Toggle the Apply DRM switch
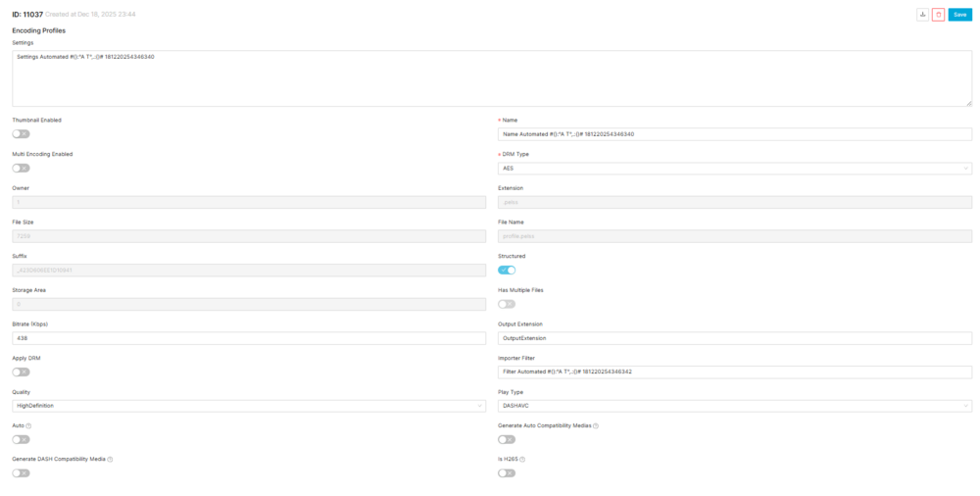The image size is (980, 496). 21,372
